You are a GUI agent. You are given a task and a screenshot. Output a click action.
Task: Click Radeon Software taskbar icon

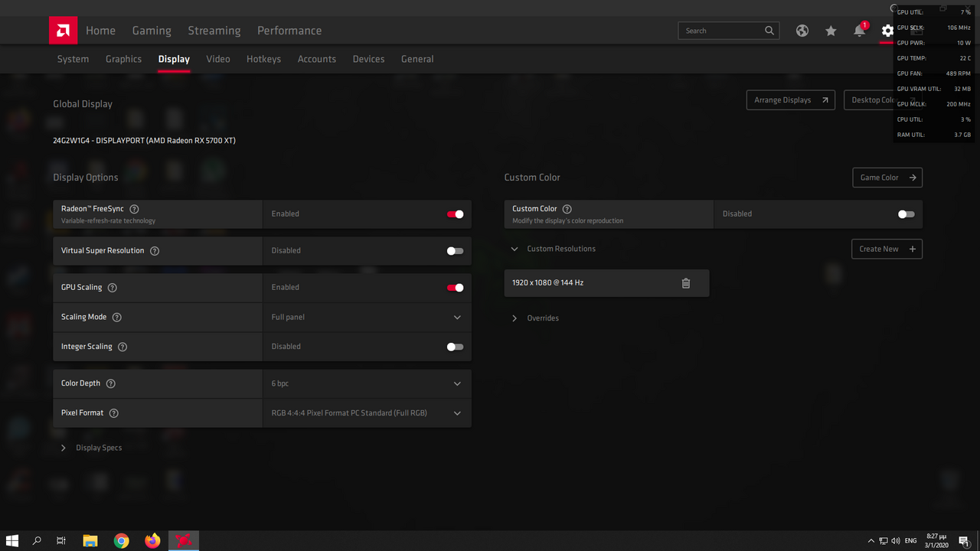(x=184, y=540)
